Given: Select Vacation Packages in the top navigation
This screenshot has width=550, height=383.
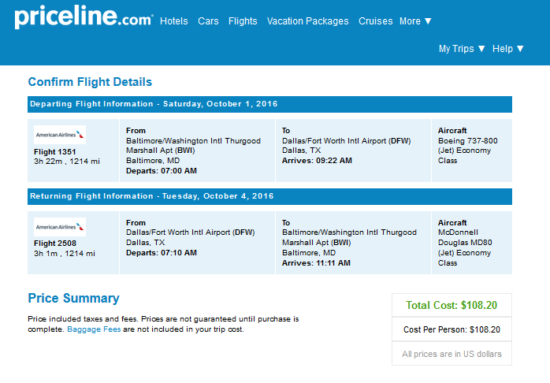Looking at the screenshot, I should click(308, 21).
